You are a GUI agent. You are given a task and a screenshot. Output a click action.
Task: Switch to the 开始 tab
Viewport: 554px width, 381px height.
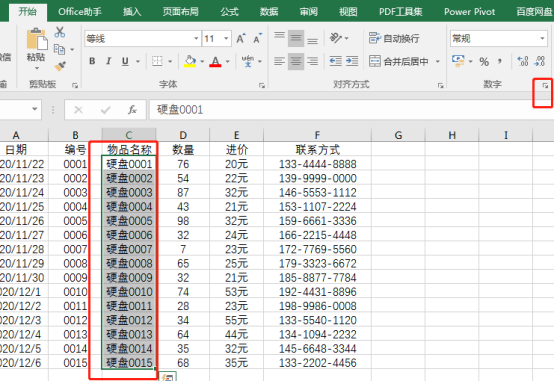[x=28, y=12]
